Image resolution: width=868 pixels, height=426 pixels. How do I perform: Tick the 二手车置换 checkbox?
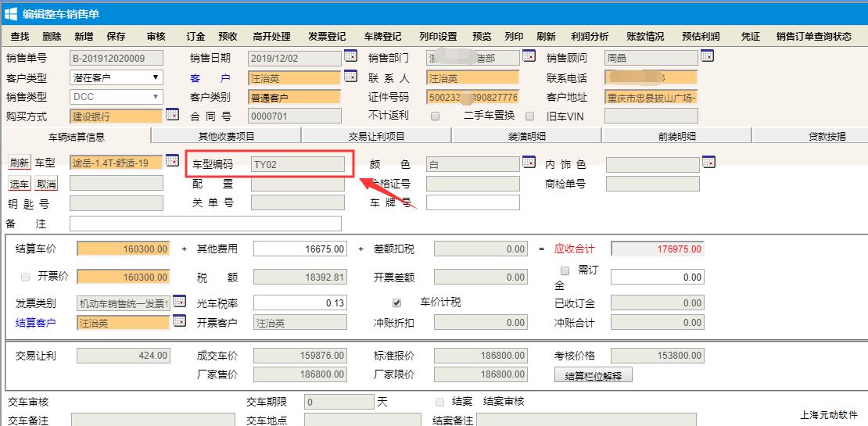coord(529,116)
